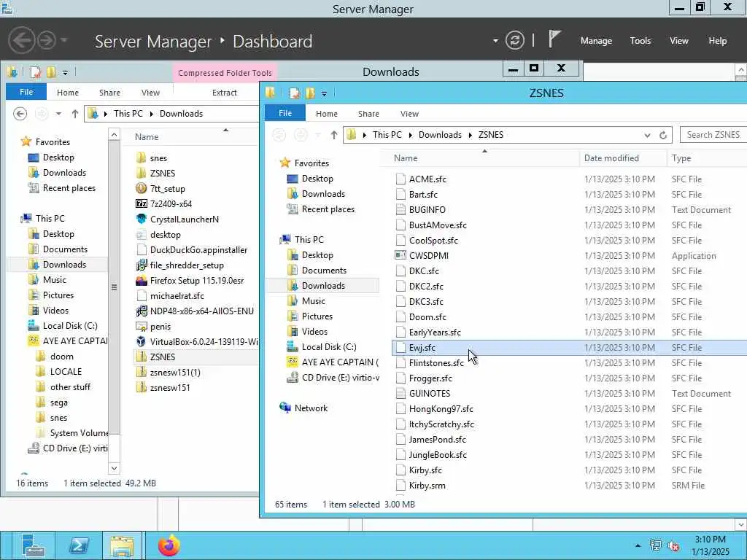The height and width of the screenshot is (560, 747).
Task: Open the Server Manager notifications flag
Action: 554,39
